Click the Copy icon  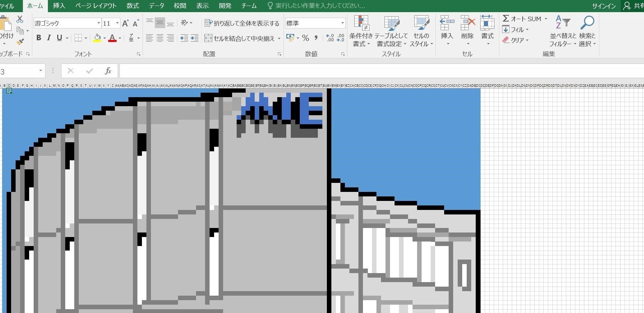tap(20, 31)
